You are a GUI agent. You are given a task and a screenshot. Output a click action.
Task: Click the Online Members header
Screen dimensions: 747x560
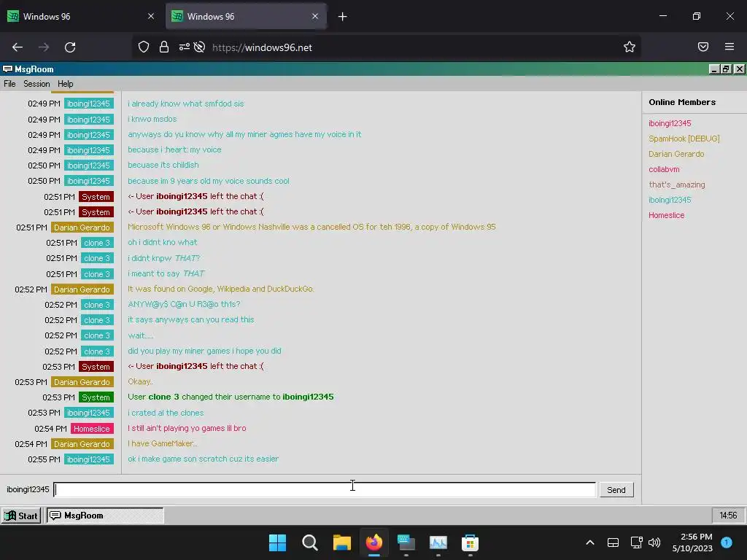coord(682,102)
